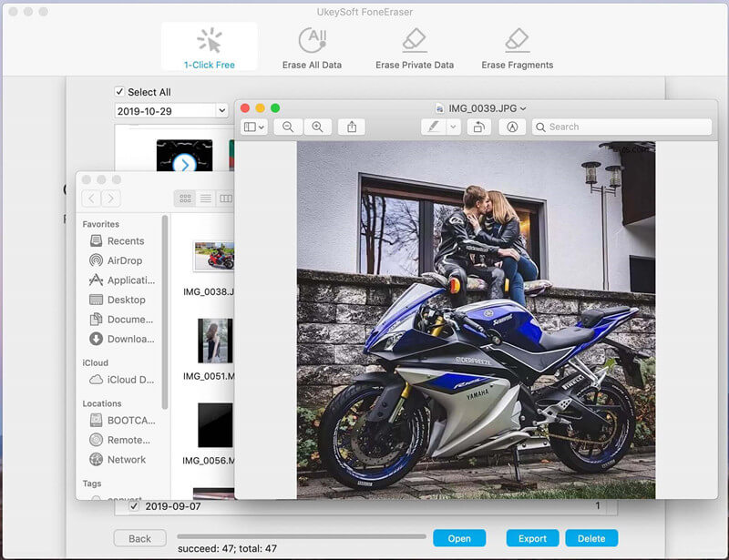The image size is (729, 560).
Task: Click the rotate icon in Preview
Action: tap(478, 127)
